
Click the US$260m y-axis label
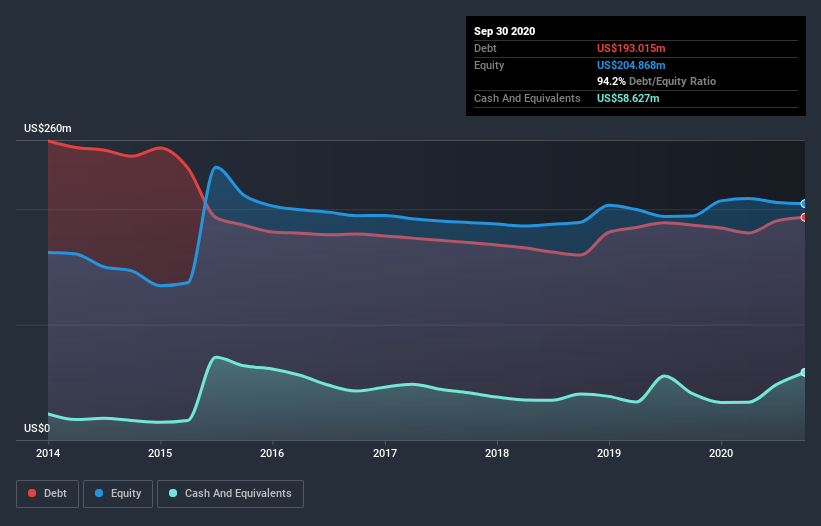48,128
